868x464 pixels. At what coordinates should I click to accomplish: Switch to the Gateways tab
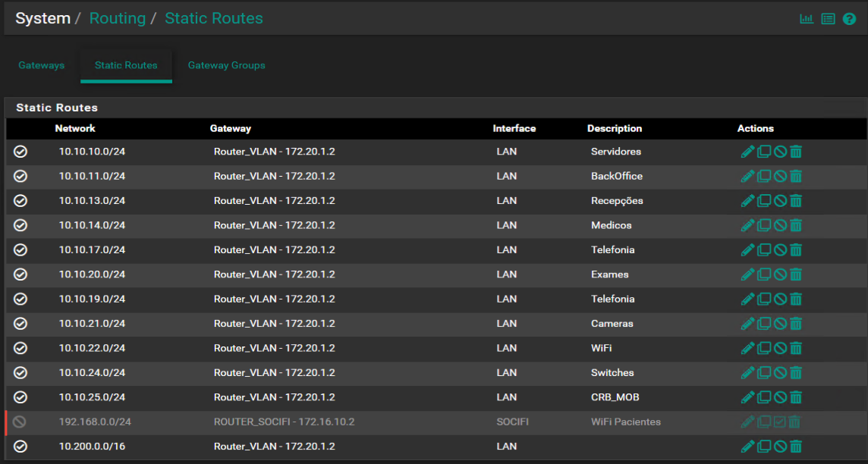coord(42,65)
